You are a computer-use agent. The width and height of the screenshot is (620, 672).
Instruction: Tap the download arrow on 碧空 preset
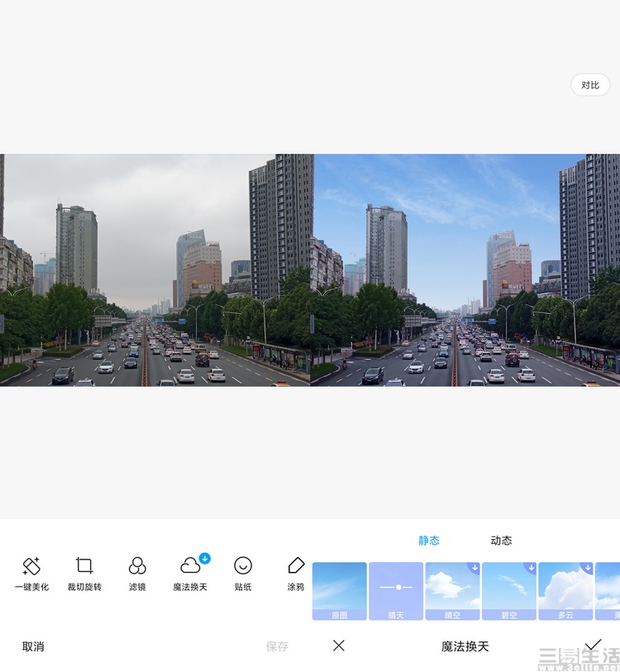click(532, 567)
